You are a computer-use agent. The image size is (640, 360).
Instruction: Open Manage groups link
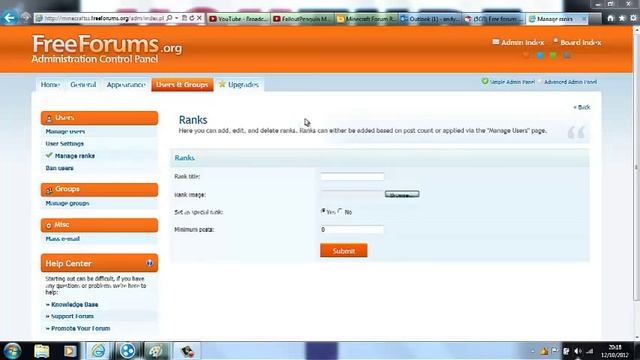pos(67,203)
